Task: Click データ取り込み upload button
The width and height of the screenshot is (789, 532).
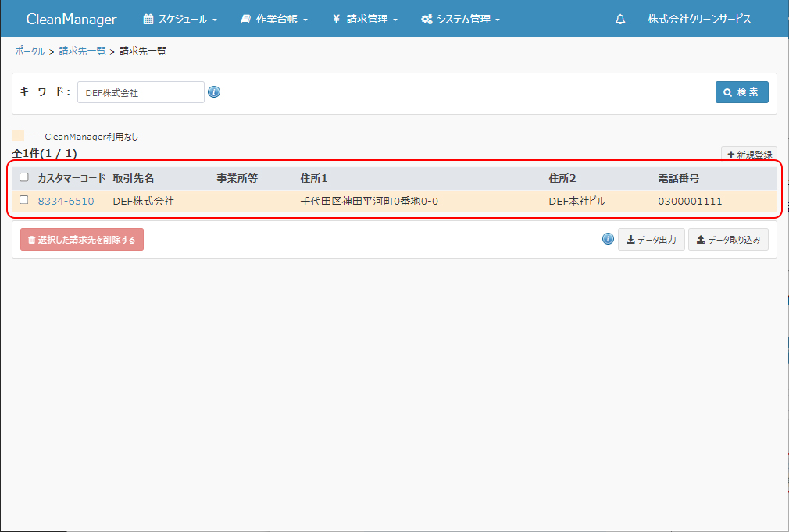Action: (x=728, y=240)
